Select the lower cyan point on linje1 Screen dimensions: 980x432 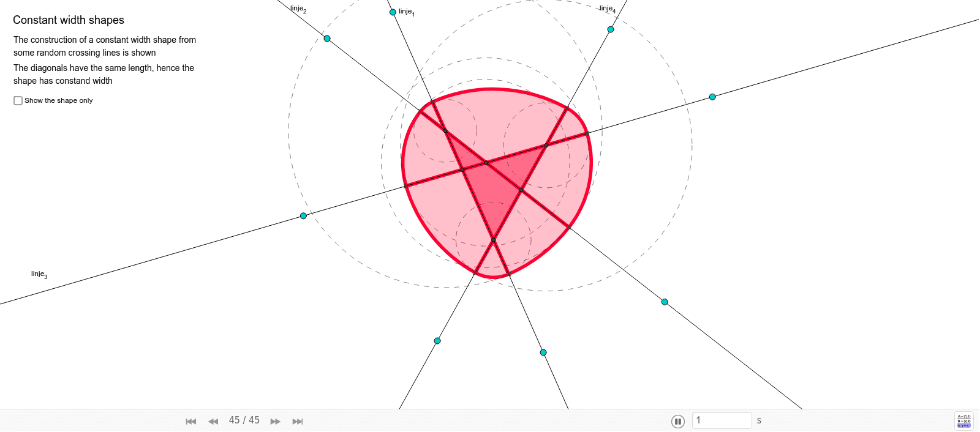(x=543, y=352)
